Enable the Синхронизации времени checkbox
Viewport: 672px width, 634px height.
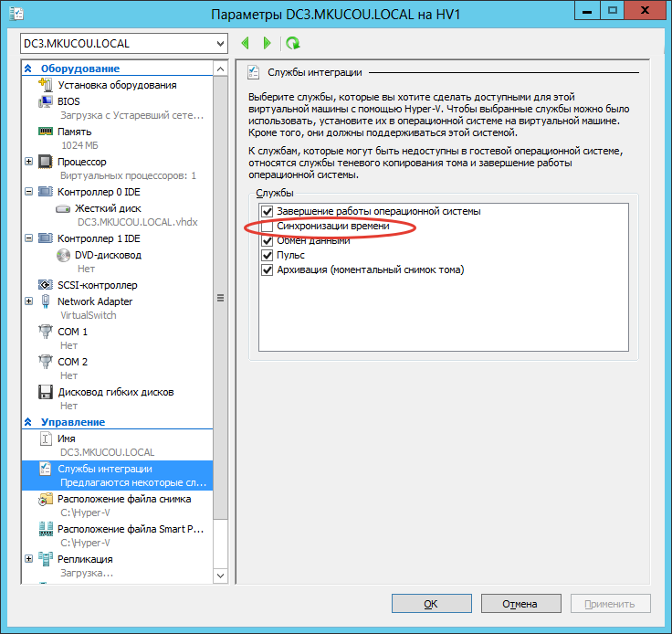pos(268,226)
